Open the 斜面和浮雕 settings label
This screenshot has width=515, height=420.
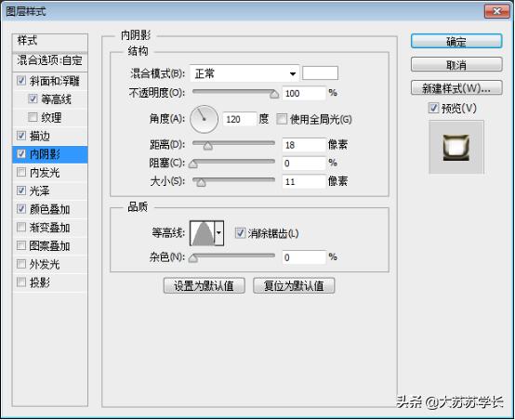[55, 81]
